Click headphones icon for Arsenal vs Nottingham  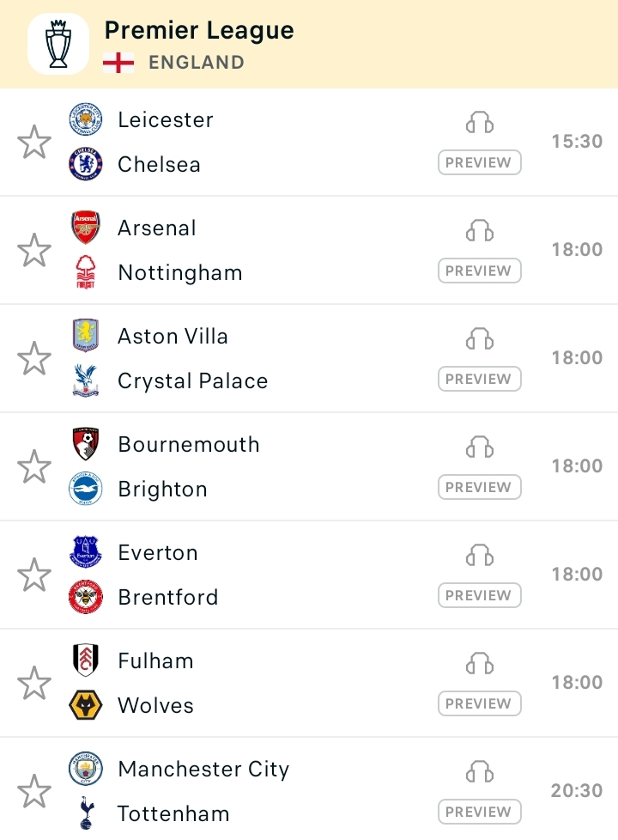click(479, 230)
